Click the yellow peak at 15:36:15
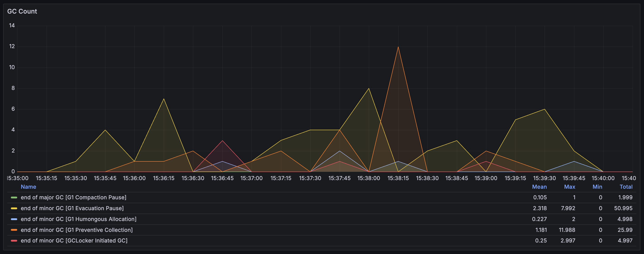Image resolution: width=644 pixels, height=254 pixels. pyautogui.click(x=164, y=99)
